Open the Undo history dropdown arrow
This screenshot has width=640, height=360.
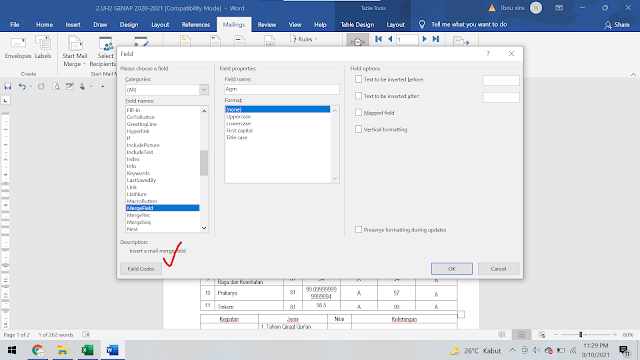pyautogui.click(x=31, y=87)
